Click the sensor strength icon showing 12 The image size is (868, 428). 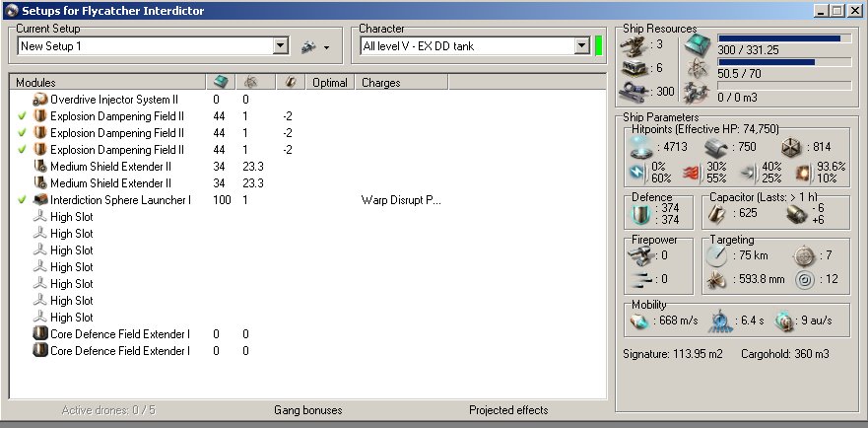805,279
